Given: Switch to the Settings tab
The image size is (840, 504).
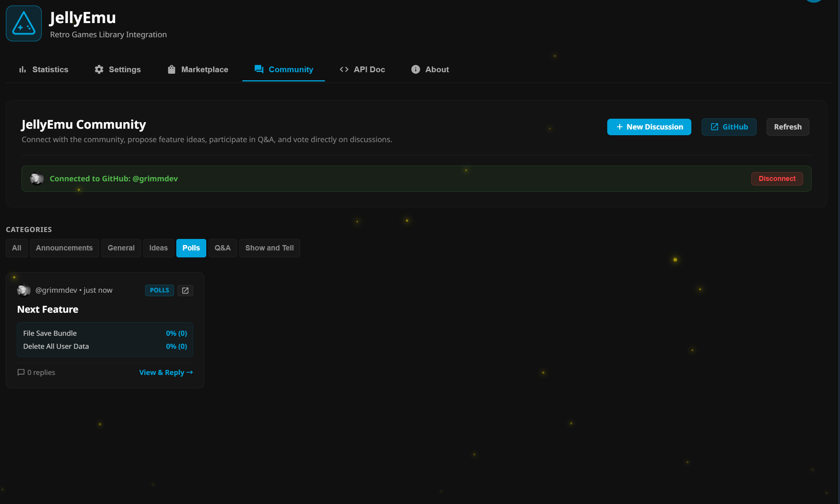Looking at the screenshot, I should coord(118,70).
